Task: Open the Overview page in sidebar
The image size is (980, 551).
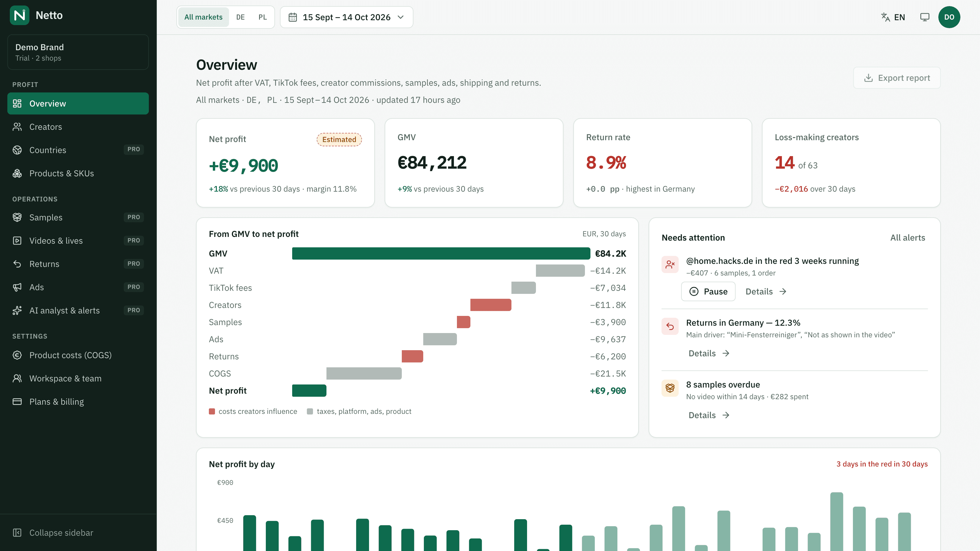Action: coord(78,103)
